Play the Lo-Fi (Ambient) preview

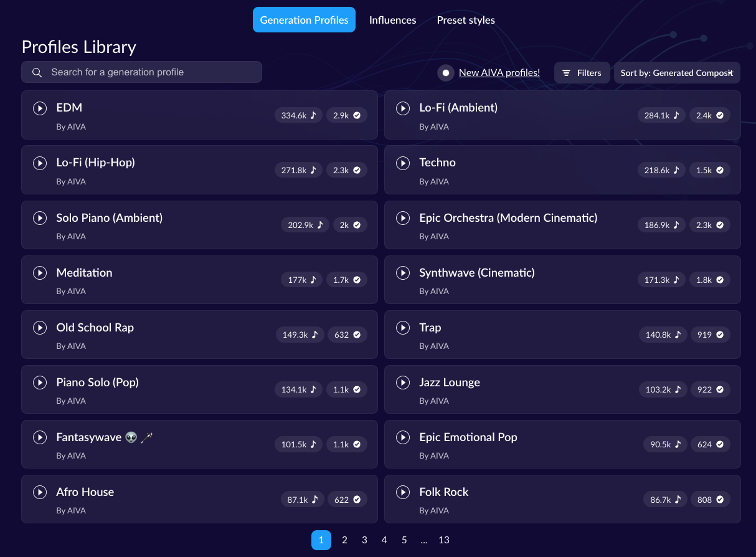coord(403,108)
